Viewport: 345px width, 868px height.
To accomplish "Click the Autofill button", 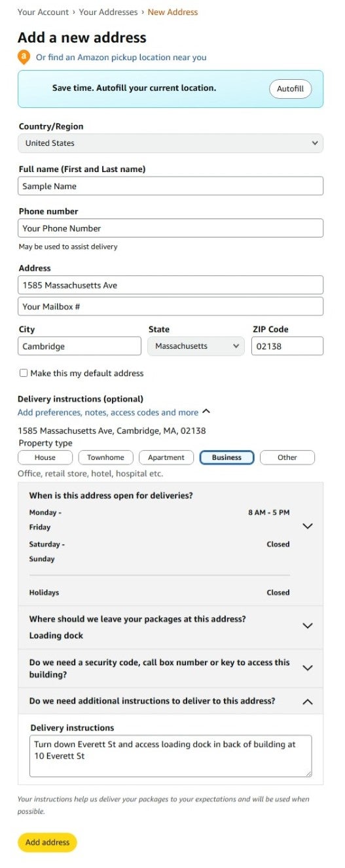I will click(291, 88).
